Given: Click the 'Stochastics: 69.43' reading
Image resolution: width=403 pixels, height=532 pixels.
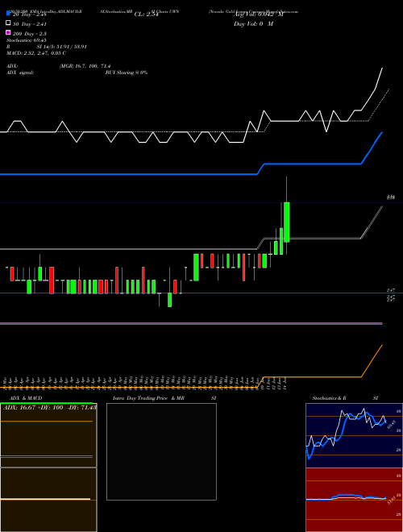Looking at the screenshot, I should [26, 40].
